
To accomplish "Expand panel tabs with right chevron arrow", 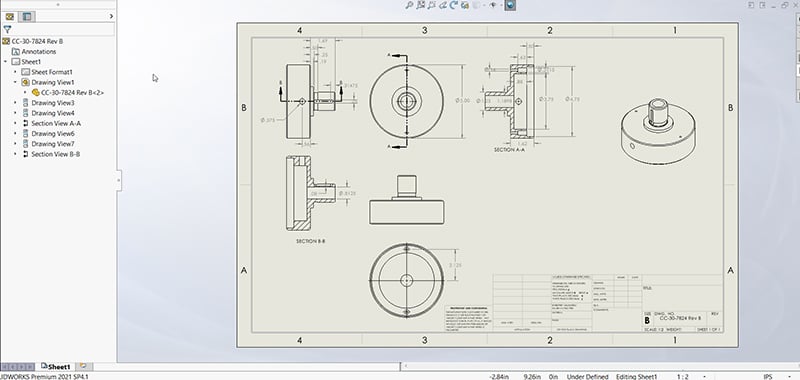I will tap(111, 16).
